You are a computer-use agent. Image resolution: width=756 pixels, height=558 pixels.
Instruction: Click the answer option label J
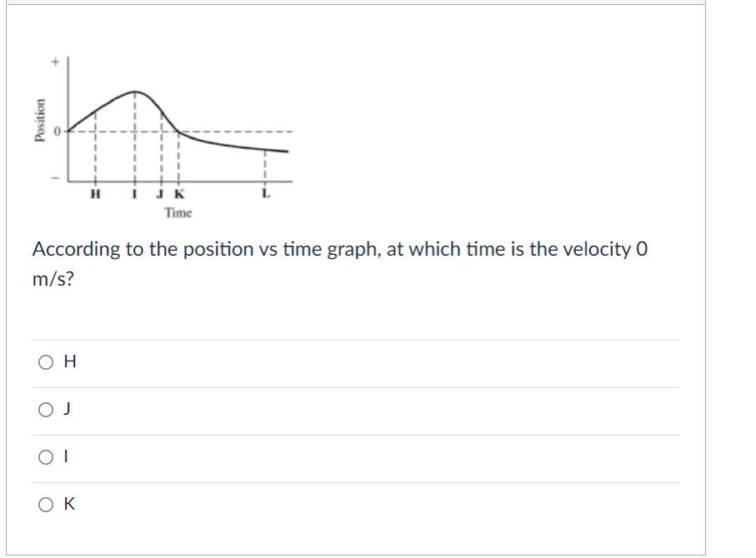pos(66,407)
